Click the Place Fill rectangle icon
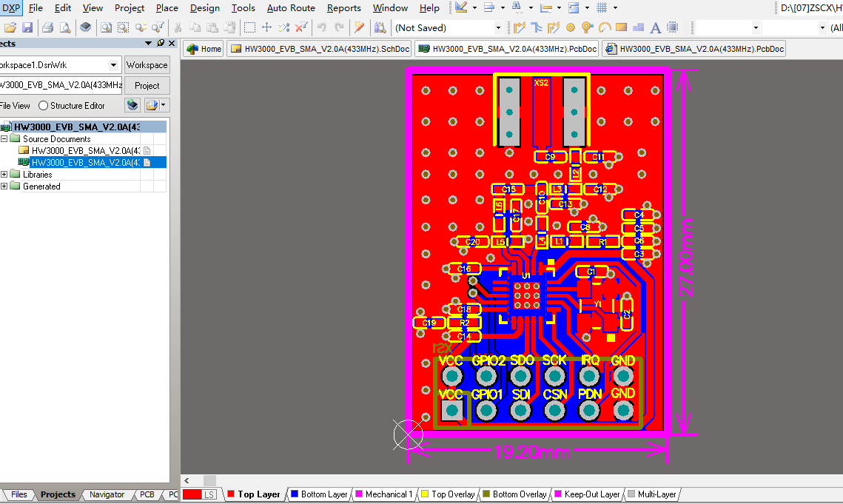 (622, 27)
